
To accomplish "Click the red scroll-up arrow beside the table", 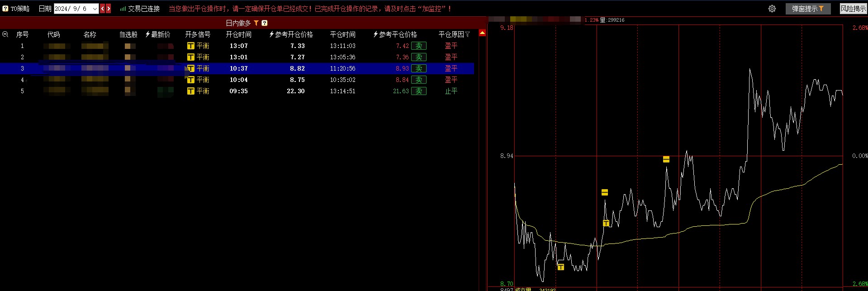I will tap(482, 33).
